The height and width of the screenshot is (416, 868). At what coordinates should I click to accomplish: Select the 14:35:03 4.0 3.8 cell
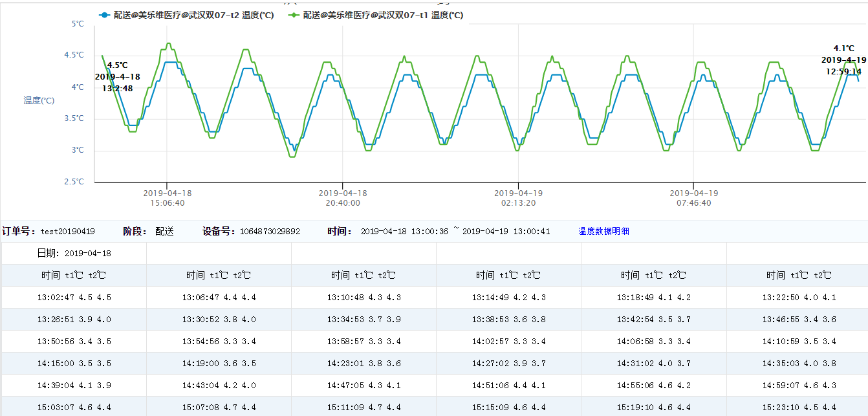tap(797, 364)
